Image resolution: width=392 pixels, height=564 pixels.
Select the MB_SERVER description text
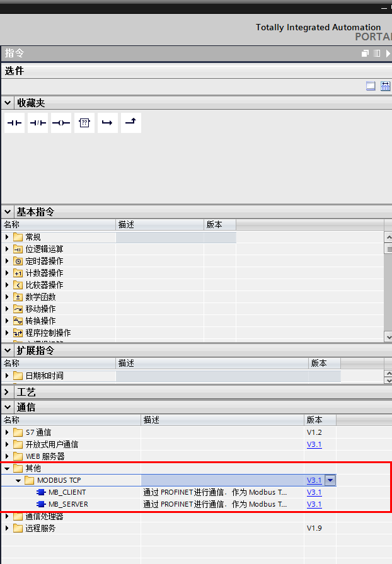[x=215, y=504]
